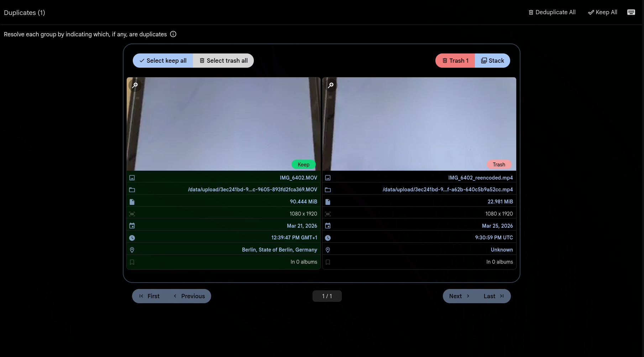Click the info icon beside the resolve instructions

tap(173, 34)
